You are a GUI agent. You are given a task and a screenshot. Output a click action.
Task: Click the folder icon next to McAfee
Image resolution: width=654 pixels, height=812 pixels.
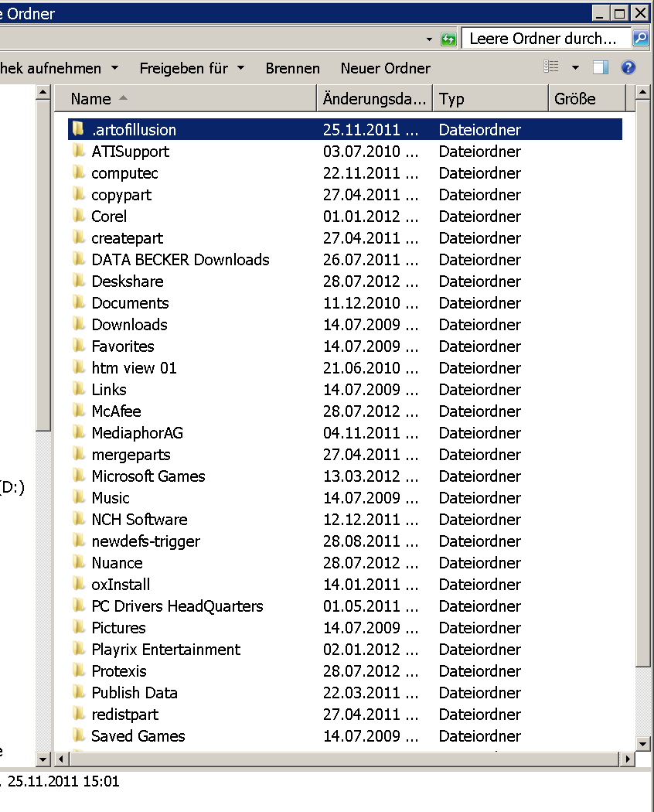coord(78,411)
